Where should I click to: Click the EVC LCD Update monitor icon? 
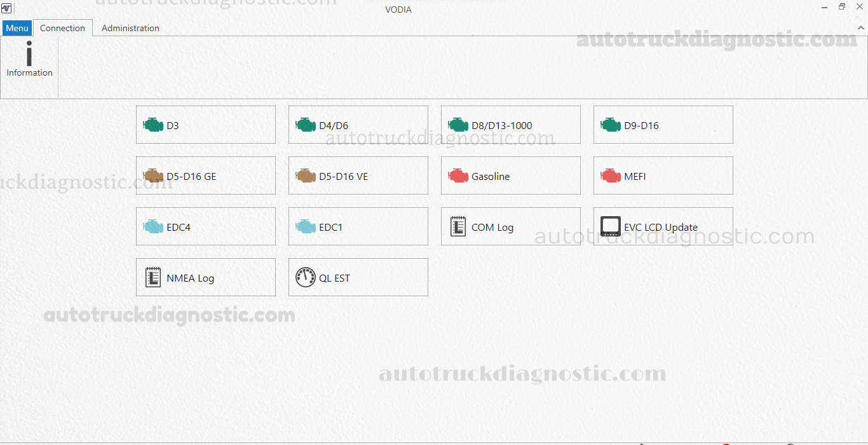(611, 226)
